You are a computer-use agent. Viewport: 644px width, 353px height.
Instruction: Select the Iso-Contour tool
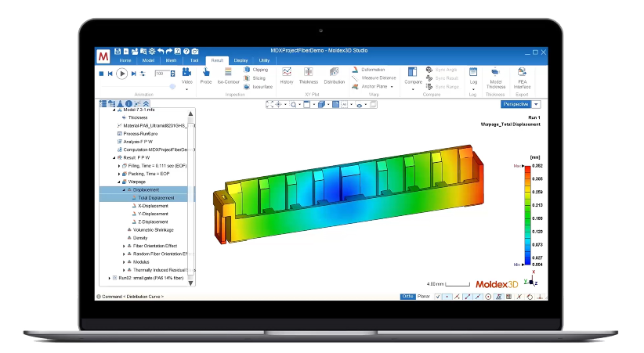(x=228, y=76)
